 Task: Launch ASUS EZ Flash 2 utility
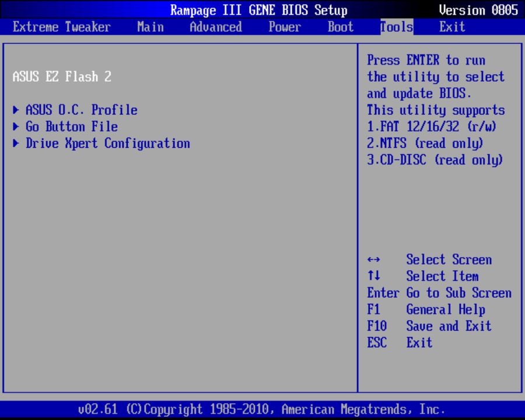62,76
